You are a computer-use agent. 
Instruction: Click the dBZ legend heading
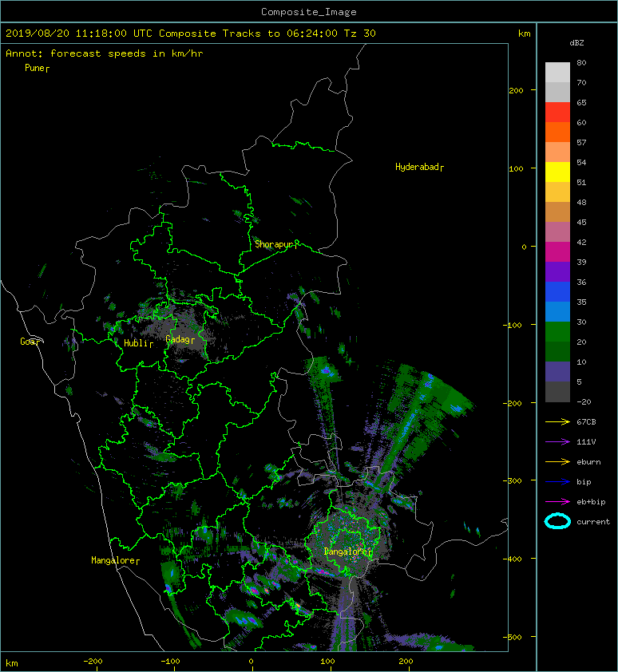[576, 43]
